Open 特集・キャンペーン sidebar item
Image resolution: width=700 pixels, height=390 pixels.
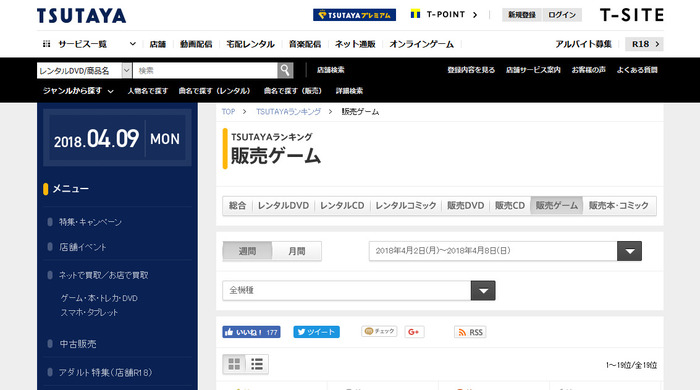point(90,222)
